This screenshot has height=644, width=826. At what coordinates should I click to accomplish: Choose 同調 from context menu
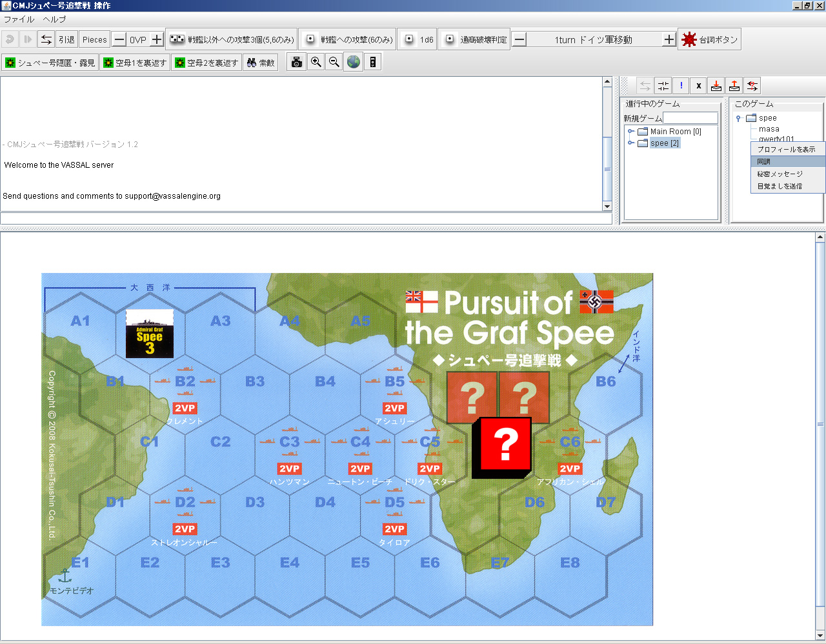coord(788,161)
